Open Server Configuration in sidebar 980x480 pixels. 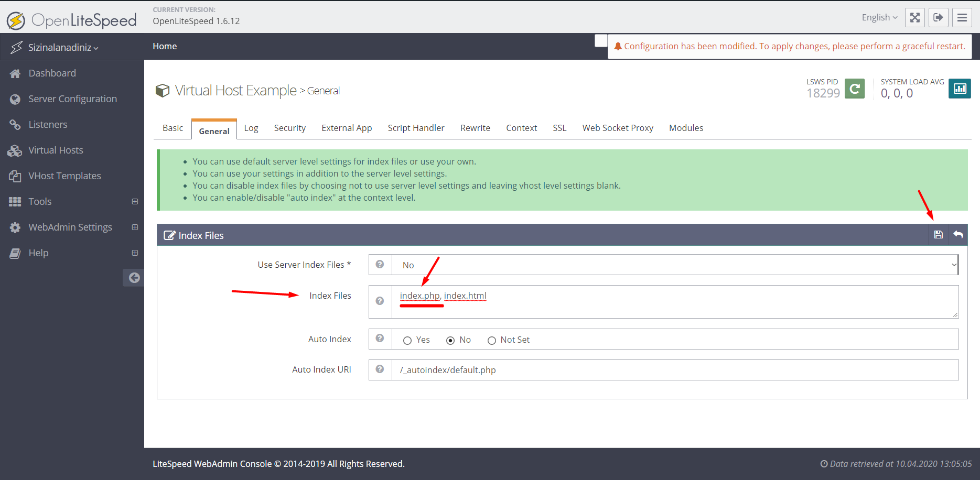pyautogui.click(x=72, y=99)
